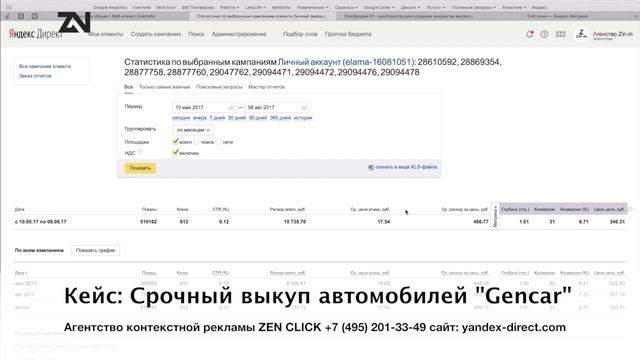The height and width of the screenshot is (360, 640).
Task: Sort by Расход всего, руб. column header
Action: pyautogui.click(x=287, y=209)
